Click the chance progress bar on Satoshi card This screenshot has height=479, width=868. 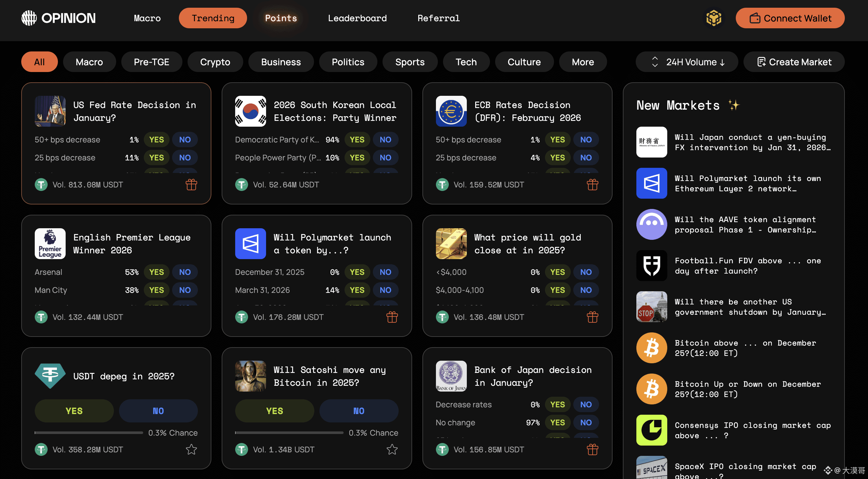289,433
